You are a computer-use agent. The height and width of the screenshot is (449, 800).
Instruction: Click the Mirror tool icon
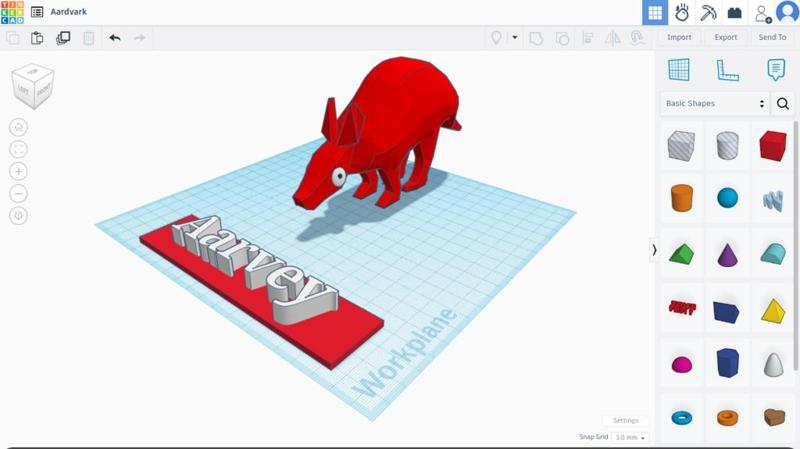(613, 38)
